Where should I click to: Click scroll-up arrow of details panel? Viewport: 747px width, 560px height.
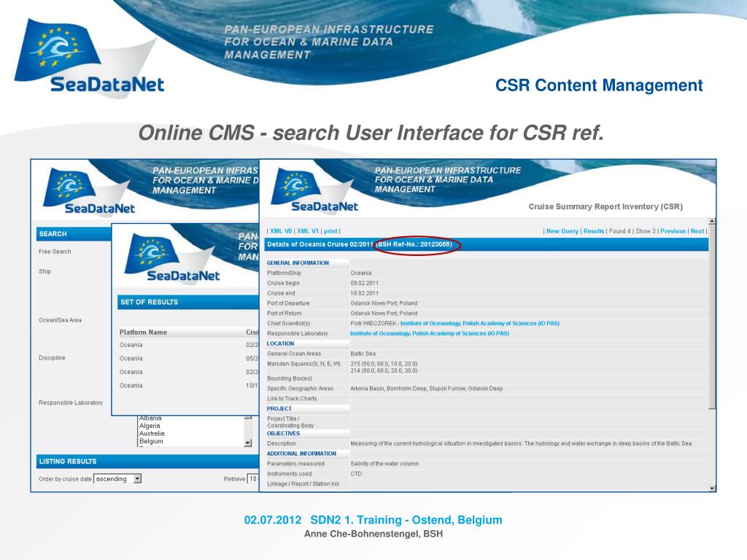tap(712, 222)
